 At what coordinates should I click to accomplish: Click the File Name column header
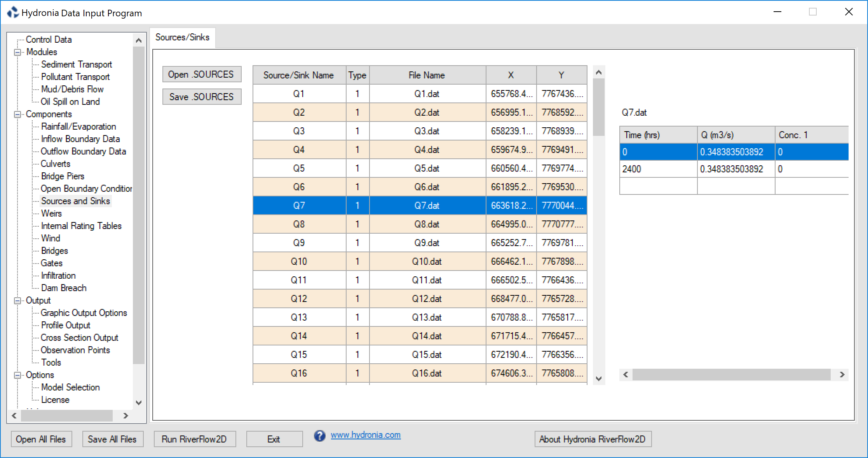427,75
